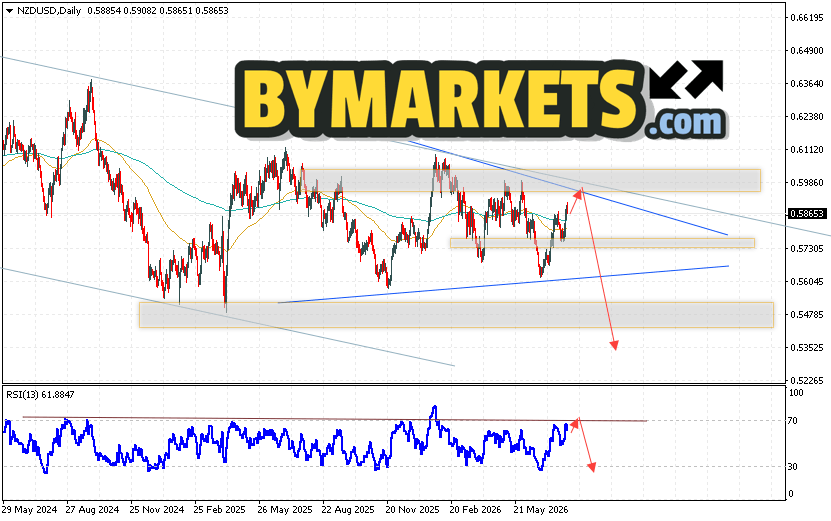Screen dimensions: 831x521
Task: Select price axis value 0.52265
Action: 807,381
